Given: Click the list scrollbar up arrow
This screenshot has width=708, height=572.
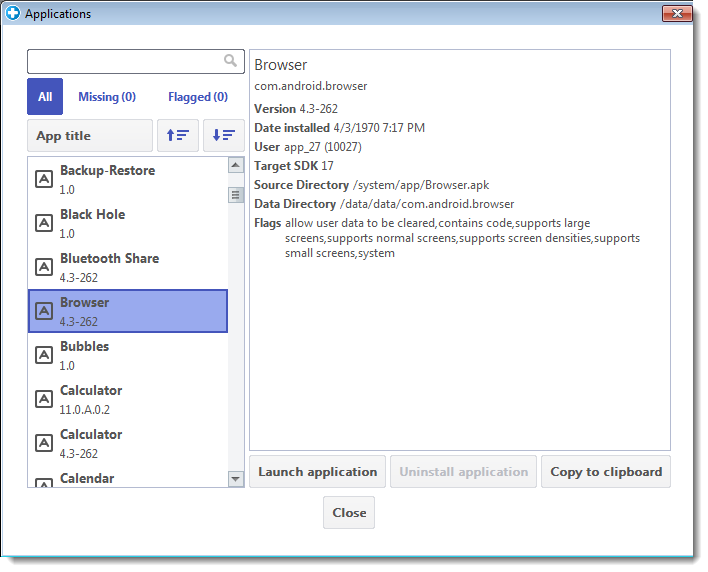Looking at the screenshot, I should tap(236, 165).
